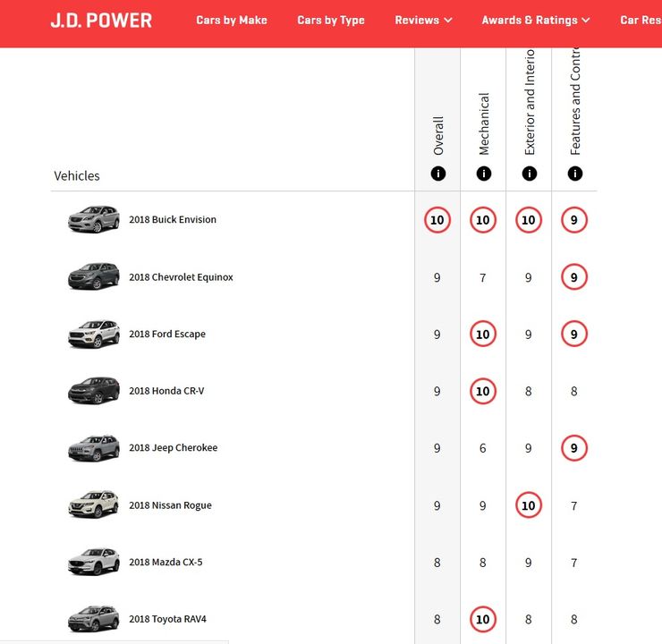The image size is (662, 644).
Task: Click Toyota RAV4's Overall rating of 8
Action: (437, 620)
